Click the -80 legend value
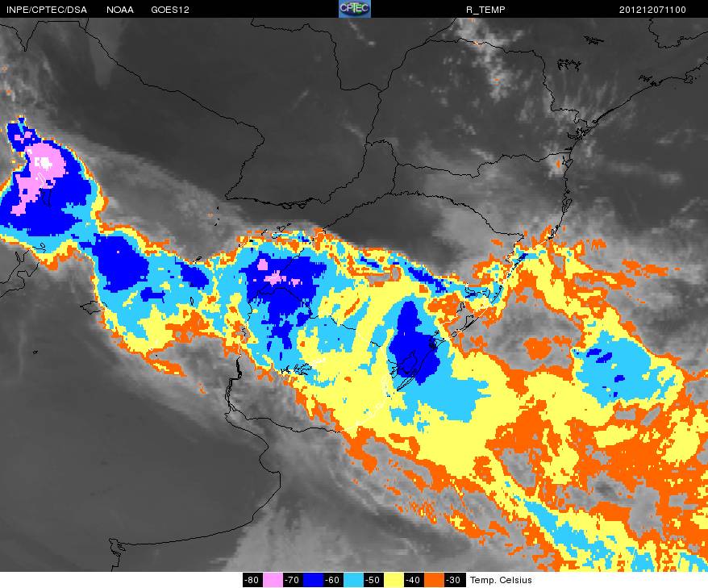Screen dimensions: 708x588 pyautogui.click(x=252, y=580)
